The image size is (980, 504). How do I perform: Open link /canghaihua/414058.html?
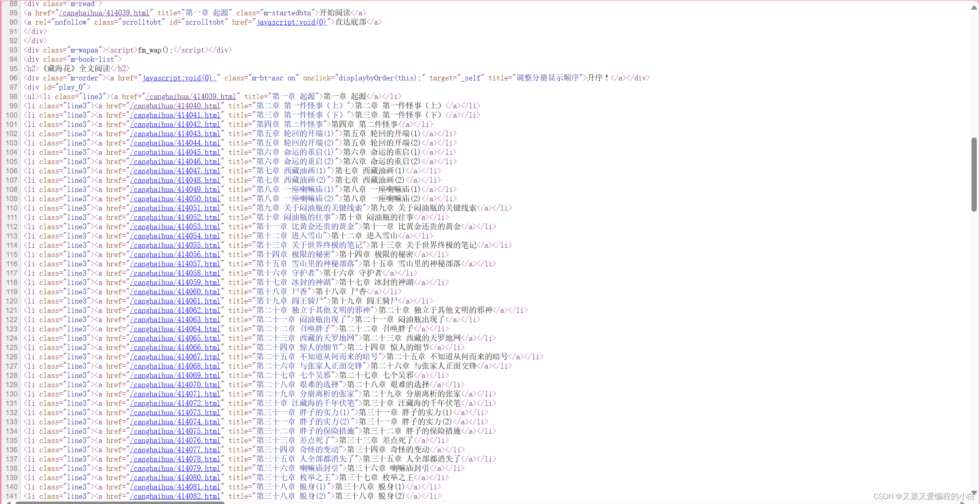click(175, 273)
